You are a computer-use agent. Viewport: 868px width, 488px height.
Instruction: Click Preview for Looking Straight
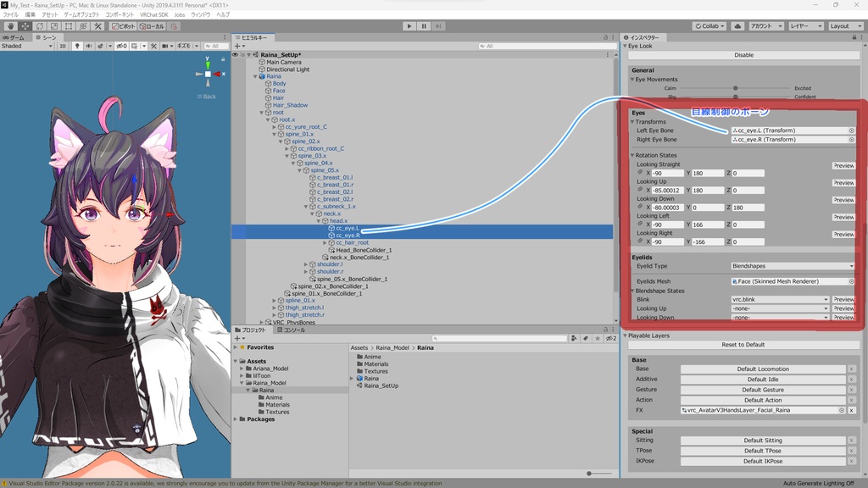[x=843, y=165]
